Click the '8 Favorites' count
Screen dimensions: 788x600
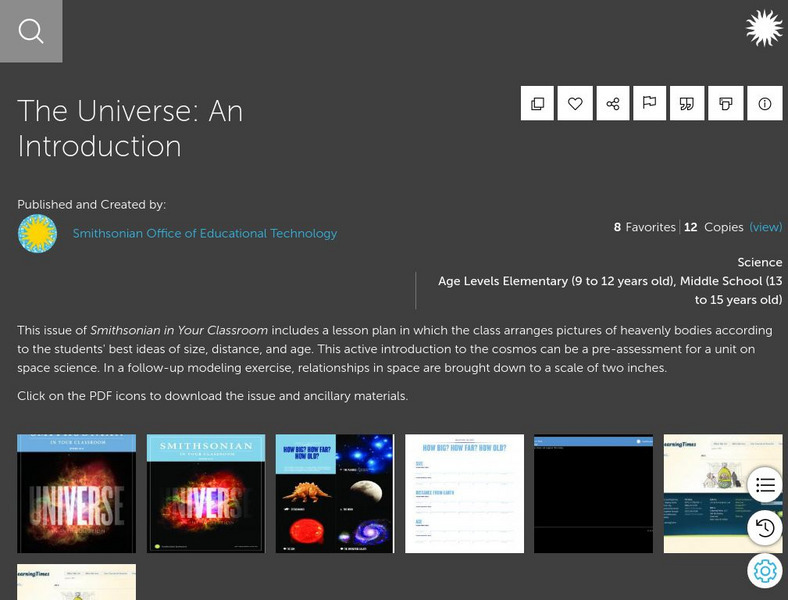point(644,227)
